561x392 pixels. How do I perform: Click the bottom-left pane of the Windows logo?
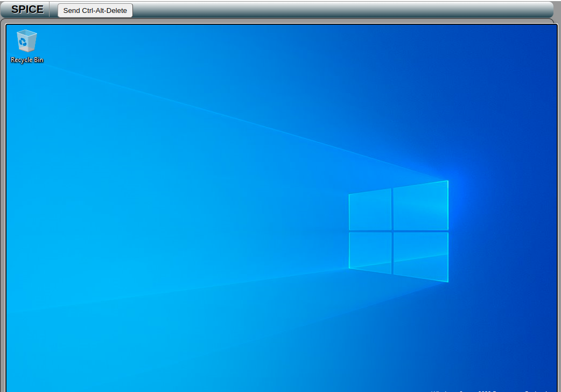[x=370, y=251]
